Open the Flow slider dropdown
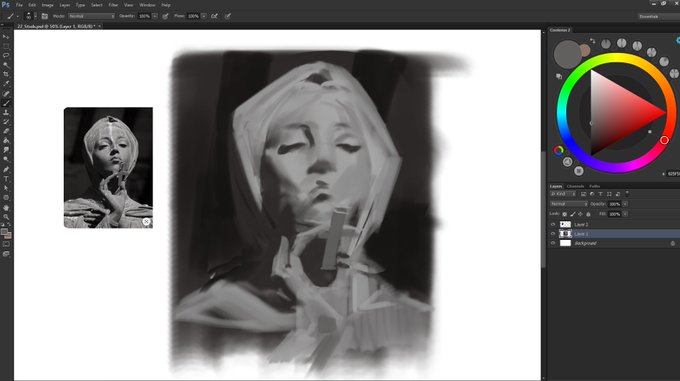The image size is (680, 381). click(204, 16)
